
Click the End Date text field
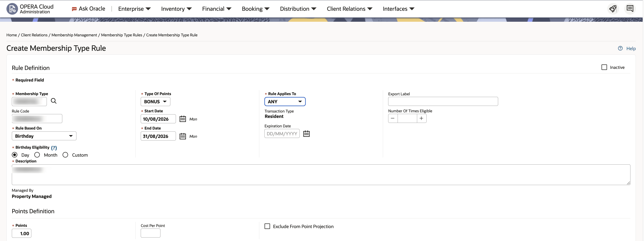click(x=158, y=136)
